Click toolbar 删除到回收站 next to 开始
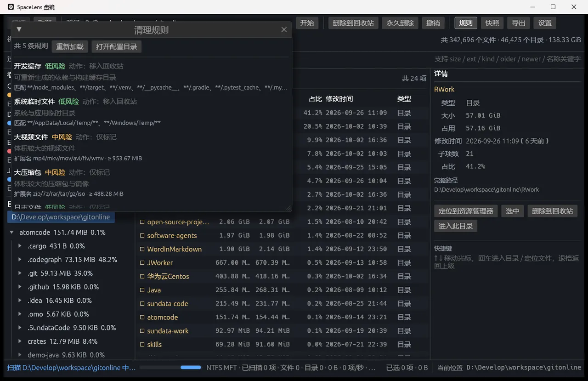Image resolution: width=588 pixels, height=381 pixels. [353, 23]
